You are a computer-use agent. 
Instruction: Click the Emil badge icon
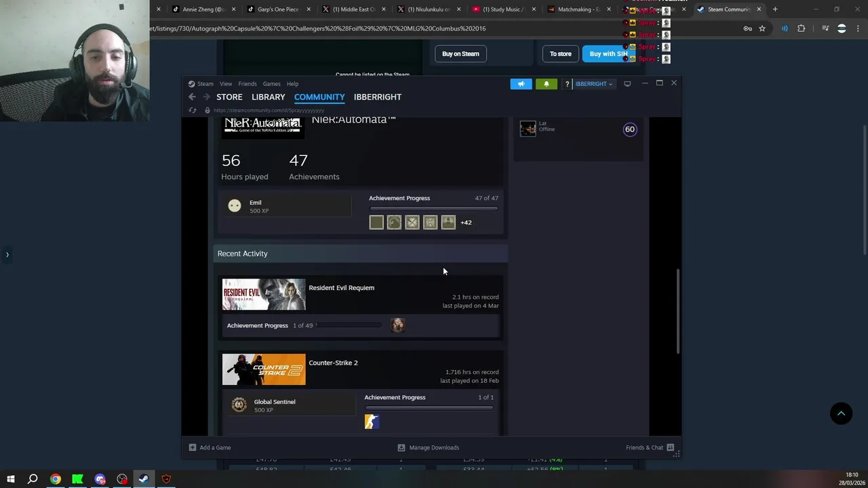(x=235, y=206)
